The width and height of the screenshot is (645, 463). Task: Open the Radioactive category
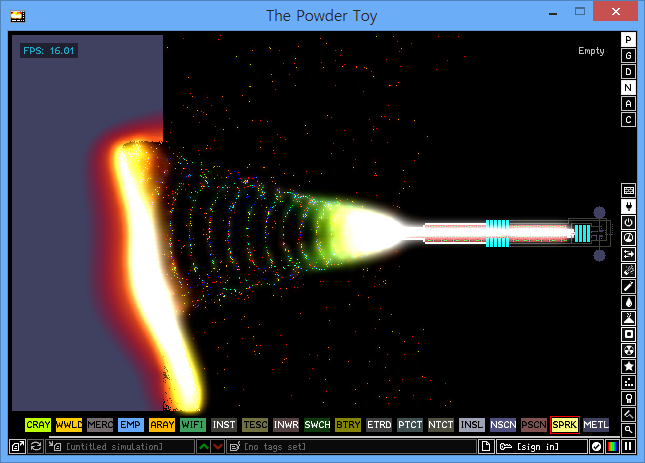[x=628, y=351]
